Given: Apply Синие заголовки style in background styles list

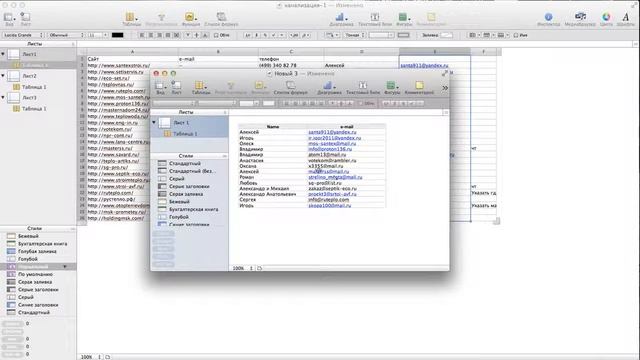Looking at the screenshot, I should 38,305.
